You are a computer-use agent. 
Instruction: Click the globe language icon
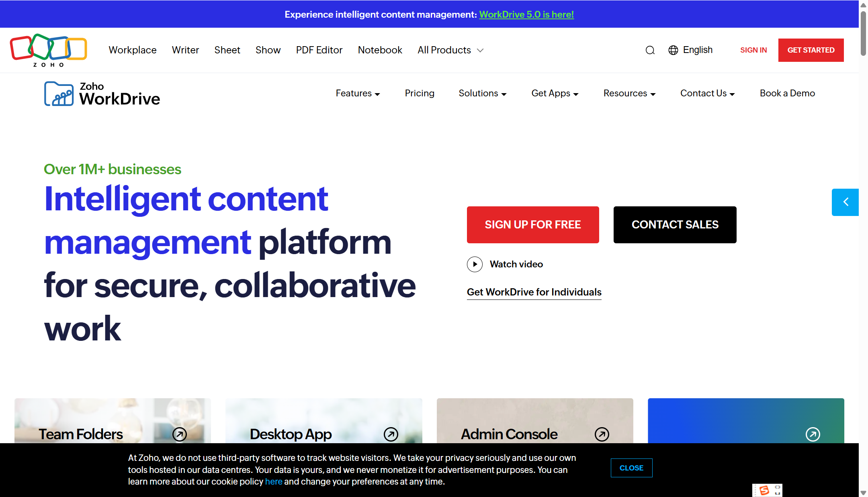673,50
